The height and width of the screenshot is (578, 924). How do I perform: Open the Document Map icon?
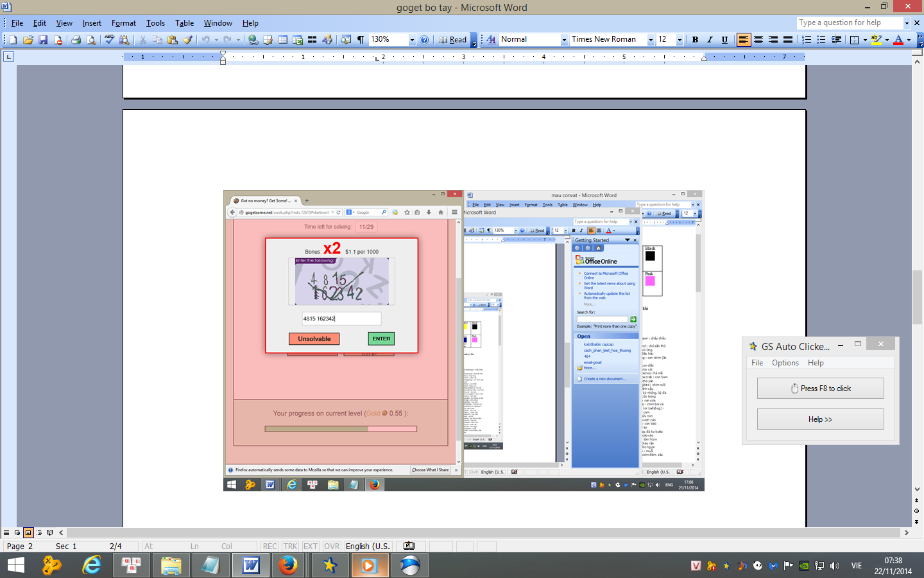click(346, 40)
